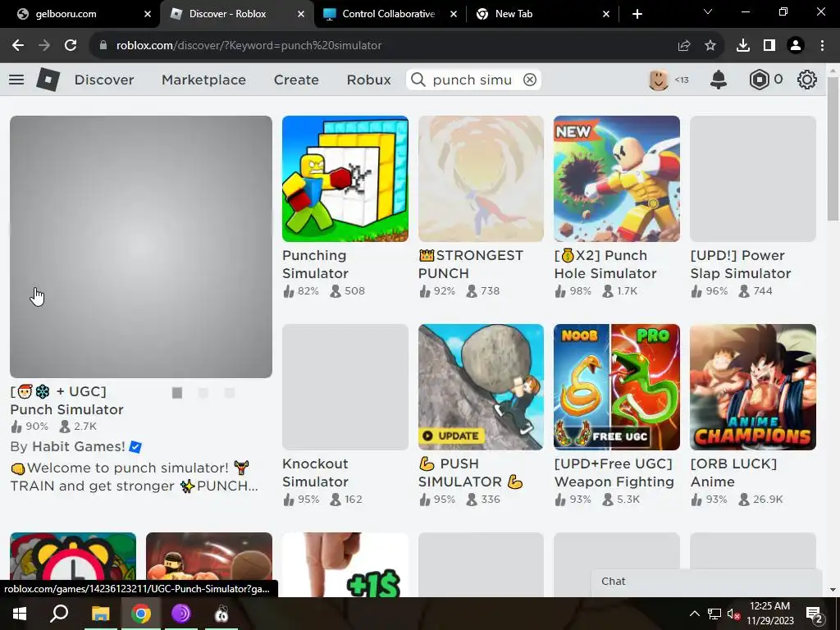Screen dimensions: 840x630
Task: Open Chrome downloads icon
Action: [743, 46]
